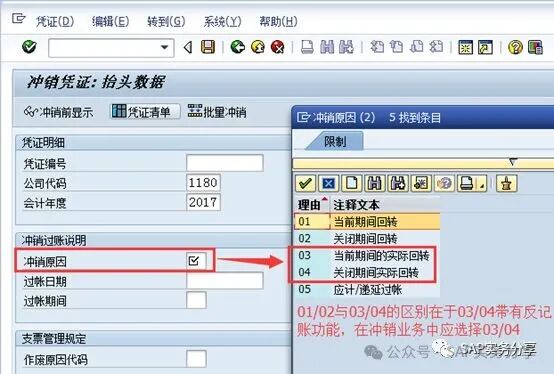Open the 编辑(E) menu
554x374 pixels.
coord(110,22)
